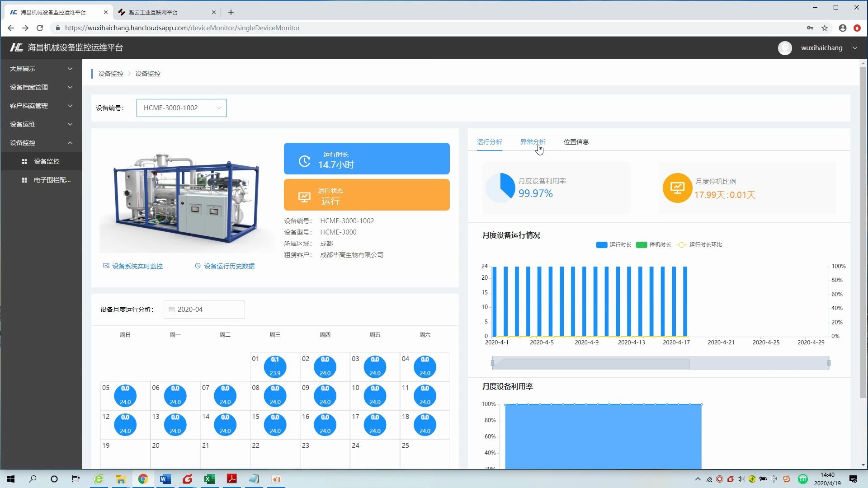
Task: Reload the current page
Action: tap(40, 28)
